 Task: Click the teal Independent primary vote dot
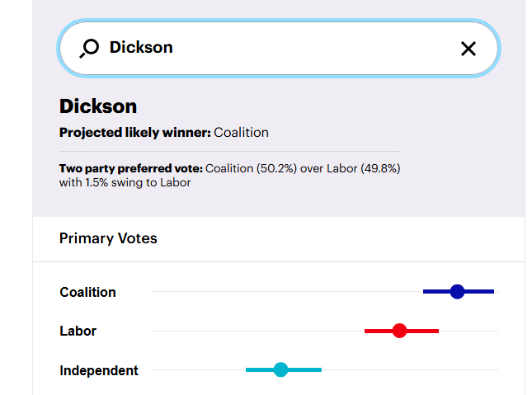click(280, 369)
